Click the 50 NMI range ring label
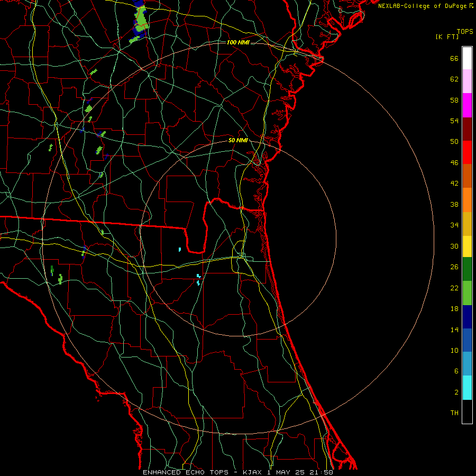The width and height of the screenshot is (476, 476). [238, 140]
